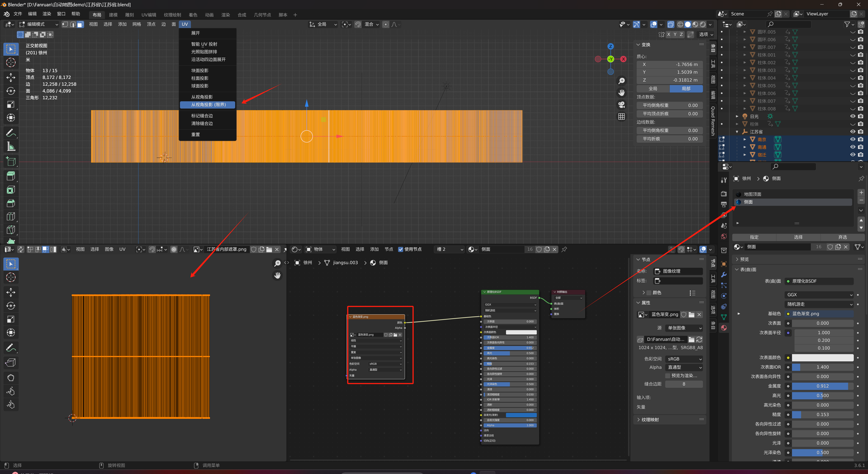Switch to the UV编辑 workspace tab
868x474 pixels.
point(149,15)
